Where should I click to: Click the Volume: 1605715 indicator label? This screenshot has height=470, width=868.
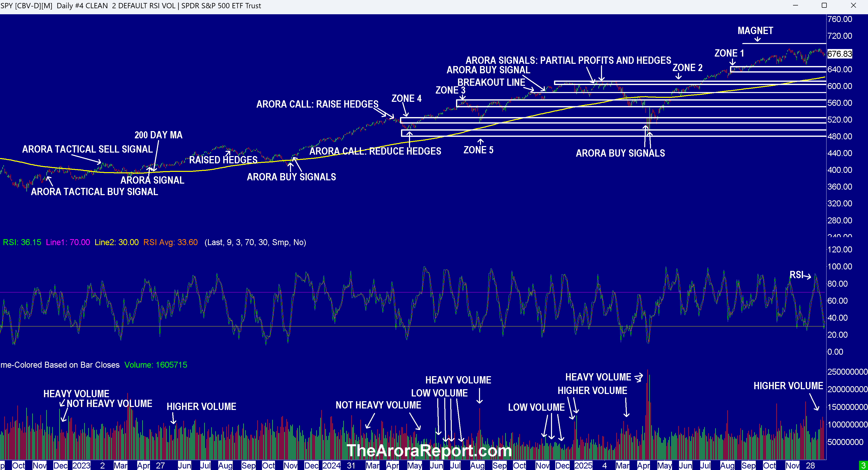156,365
